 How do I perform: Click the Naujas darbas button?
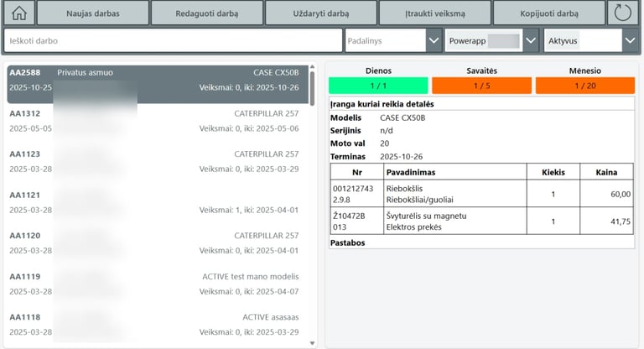tap(93, 13)
